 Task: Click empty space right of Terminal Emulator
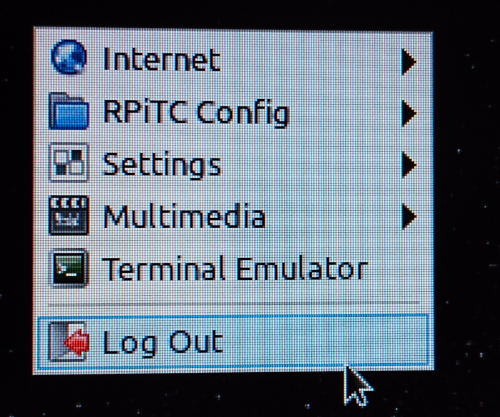point(397,269)
